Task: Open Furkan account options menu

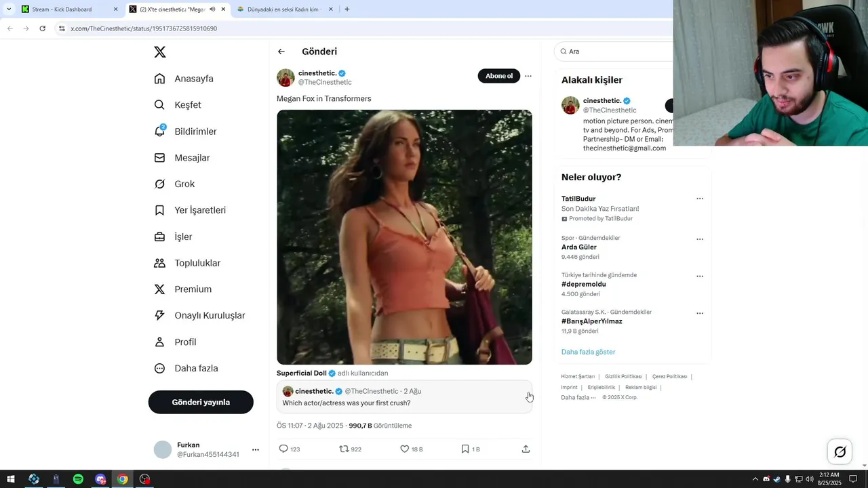Action: pyautogui.click(x=255, y=449)
